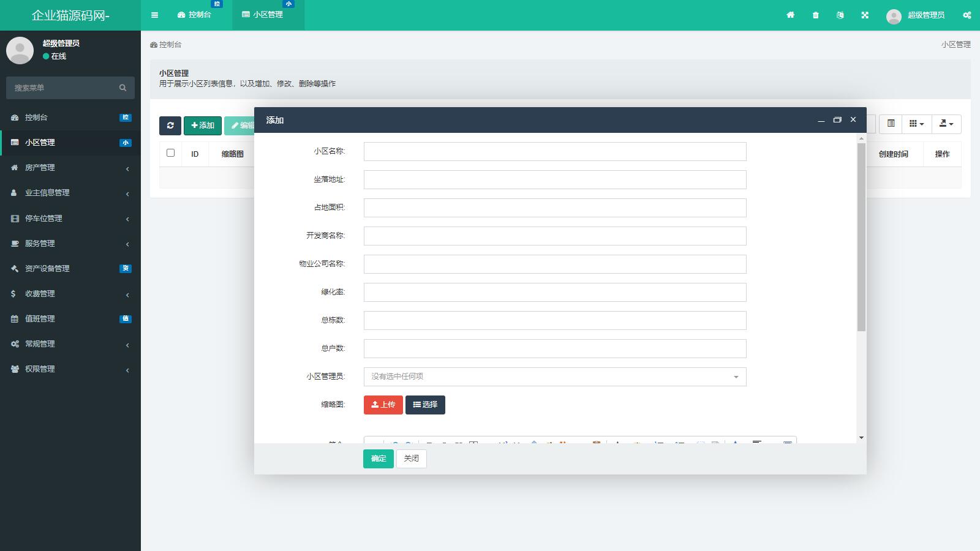Open the column chooser dropdown
Screen dimensions: 980x551
tap(917, 124)
